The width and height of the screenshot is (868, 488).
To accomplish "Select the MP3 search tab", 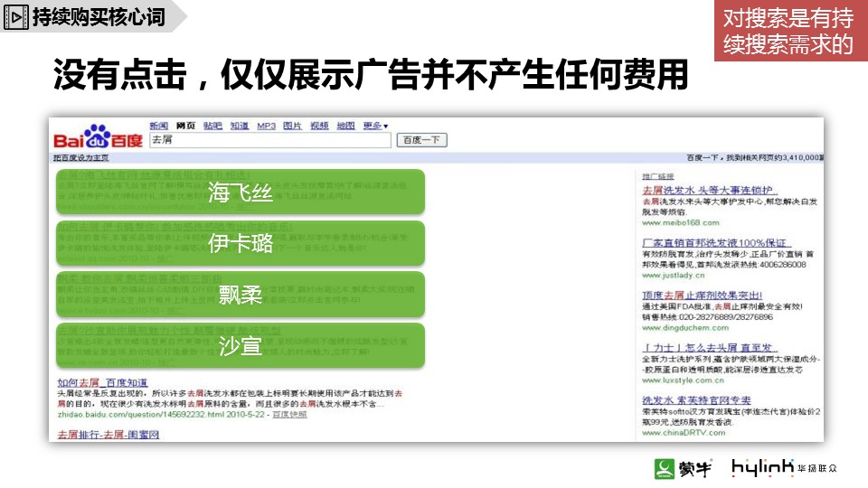I will click(266, 126).
